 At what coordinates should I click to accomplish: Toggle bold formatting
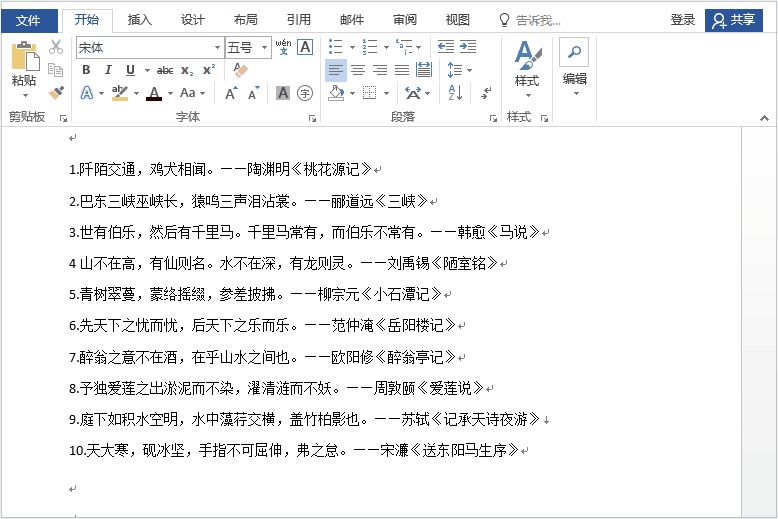click(x=86, y=70)
